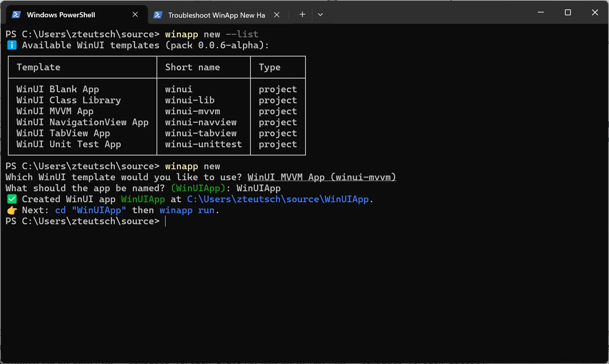Screen dimensions: 609x364
Task: Close the Windows PowerShell tab
Action: [x=135, y=15]
